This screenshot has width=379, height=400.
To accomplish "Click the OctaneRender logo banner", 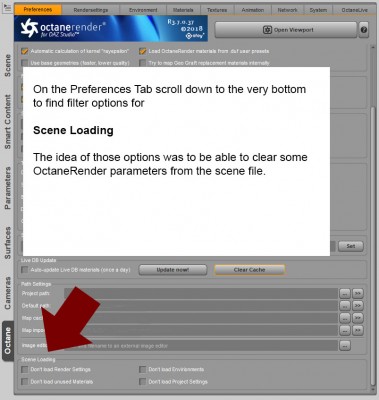I will pyautogui.click(x=111, y=28).
